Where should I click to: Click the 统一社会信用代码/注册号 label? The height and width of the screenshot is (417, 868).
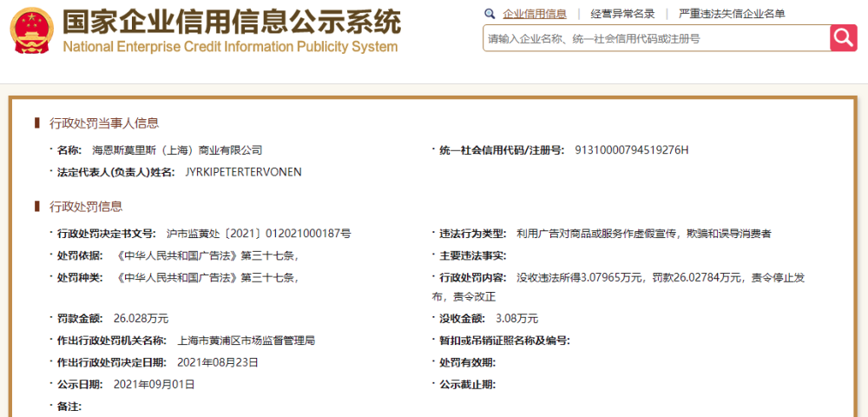point(502,150)
